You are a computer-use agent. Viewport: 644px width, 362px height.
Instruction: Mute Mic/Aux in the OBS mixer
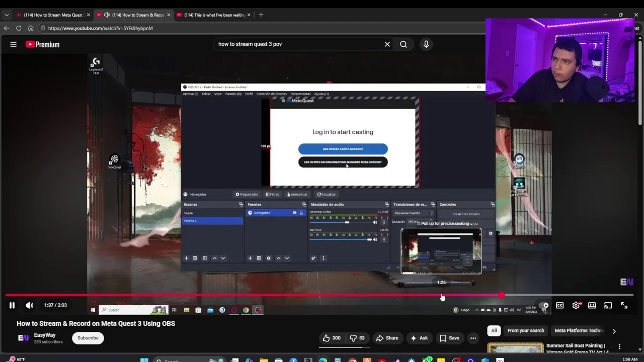click(375, 240)
